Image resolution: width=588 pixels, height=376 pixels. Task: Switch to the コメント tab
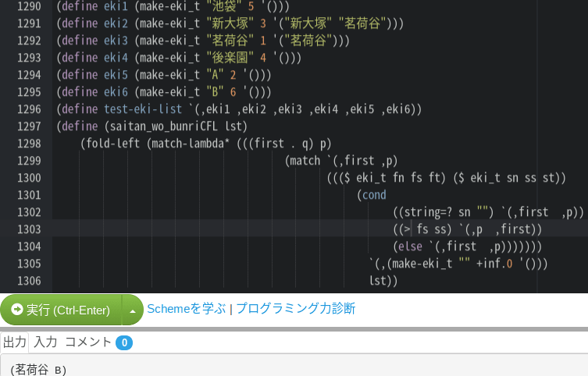(88, 342)
